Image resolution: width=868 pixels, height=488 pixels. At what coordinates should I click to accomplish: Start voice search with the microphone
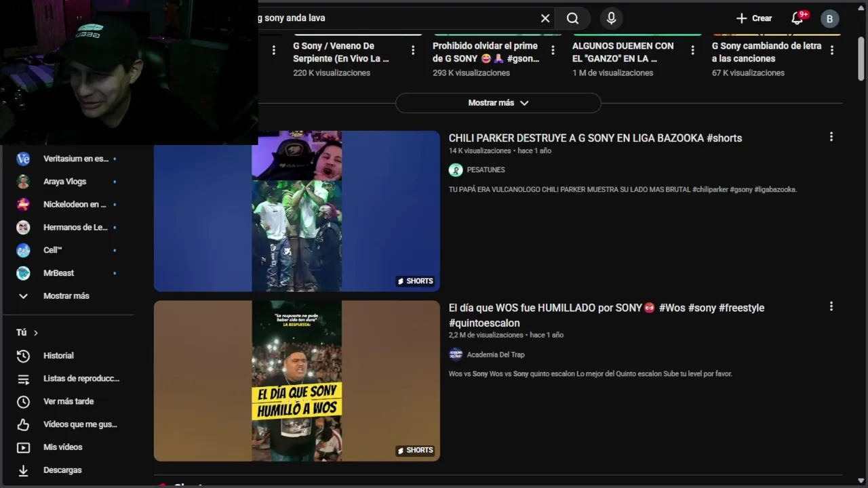pos(611,18)
